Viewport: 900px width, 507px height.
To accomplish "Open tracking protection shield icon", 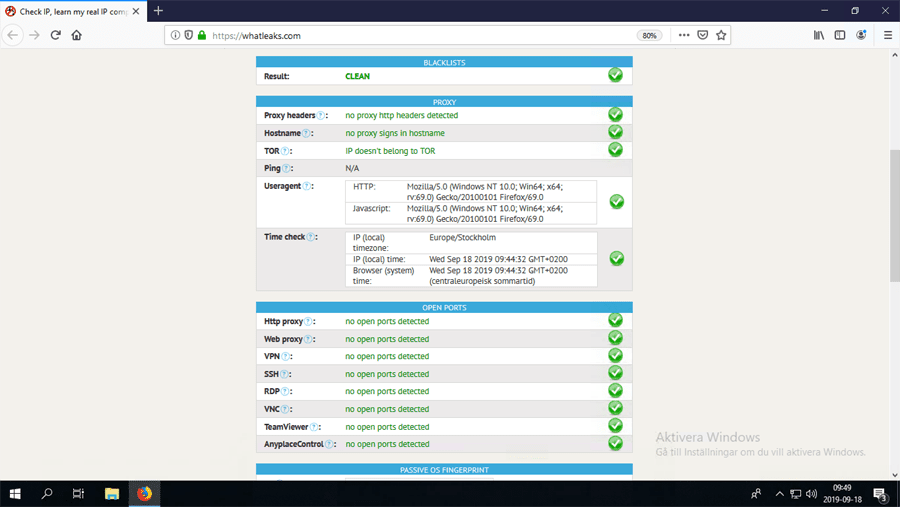I will click(188, 35).
